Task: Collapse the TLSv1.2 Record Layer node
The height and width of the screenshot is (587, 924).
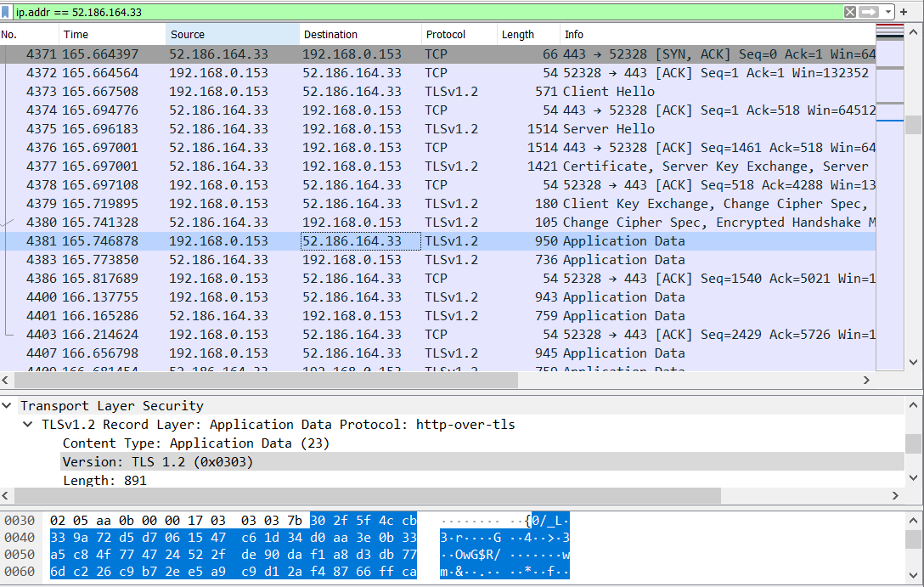Action: pyautogui.click(x=28, y=425)
